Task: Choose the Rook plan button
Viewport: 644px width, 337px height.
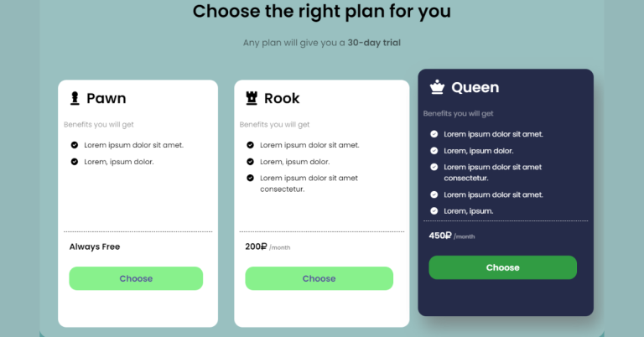Action: pos(319,278)
